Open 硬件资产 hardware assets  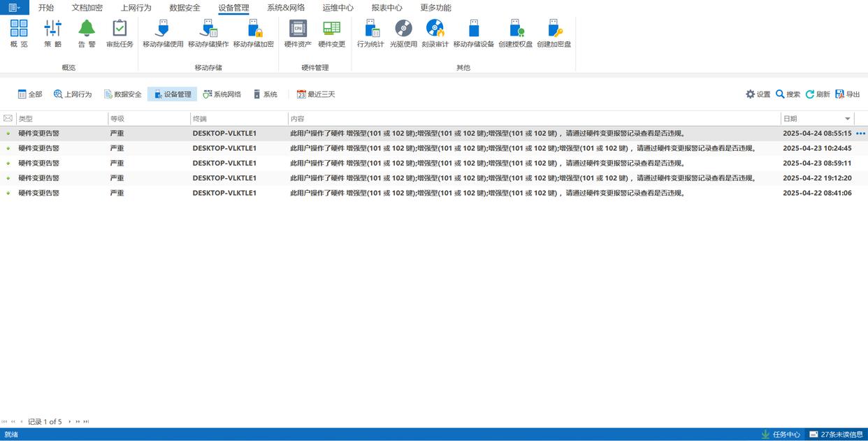pos(298,34)
